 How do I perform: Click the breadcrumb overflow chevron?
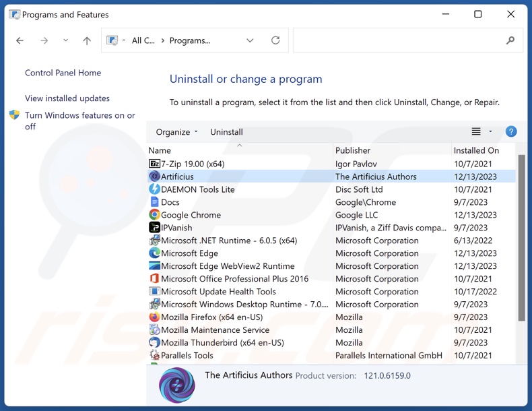(124, 40)
